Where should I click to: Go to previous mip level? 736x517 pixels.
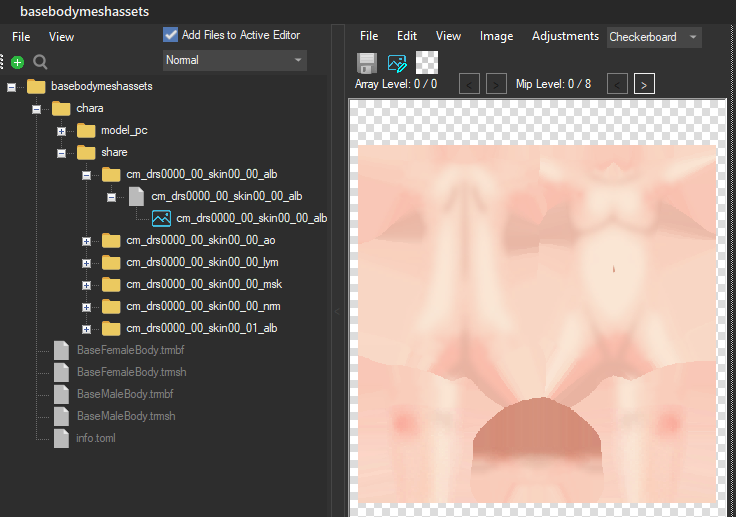(x=617, y=84)
